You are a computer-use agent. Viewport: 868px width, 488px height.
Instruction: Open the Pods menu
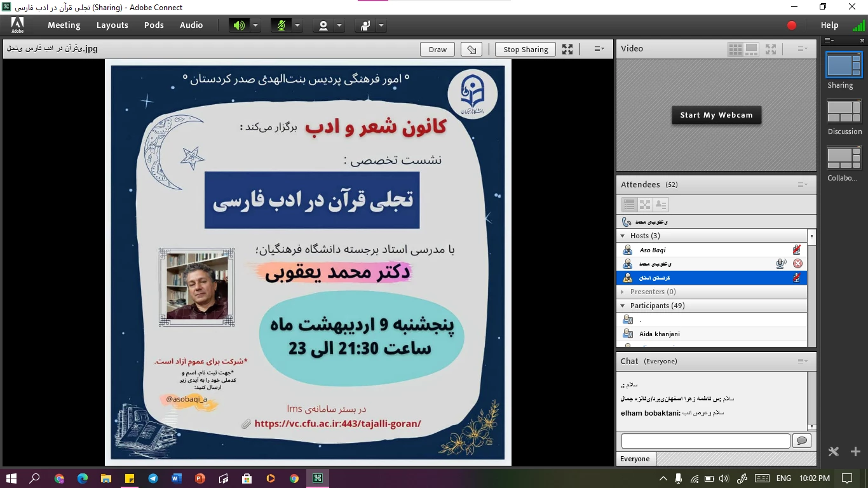(x=154, y=25)
